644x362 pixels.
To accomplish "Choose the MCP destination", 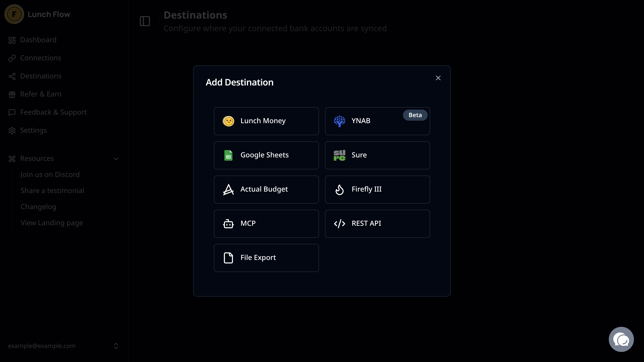I will tap(266, 224).
